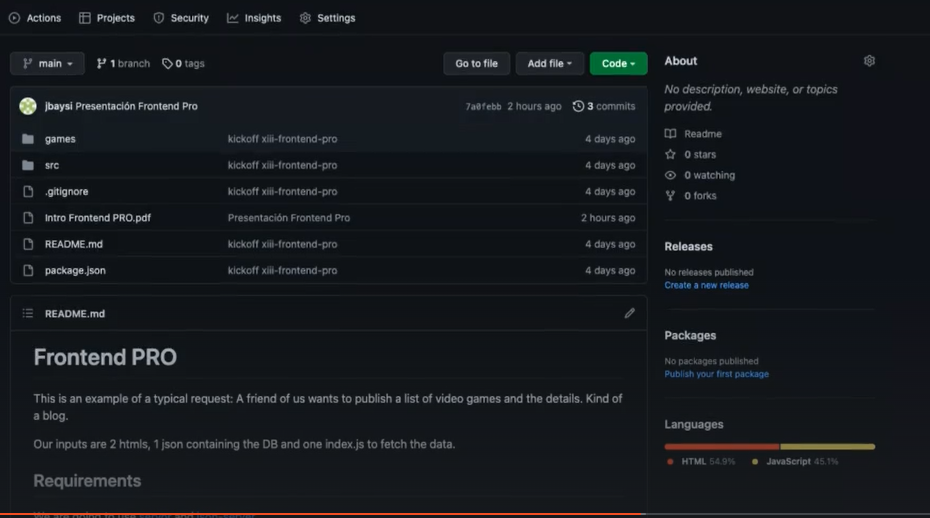Click the .gitignore file icon
930x518 pixels.
tap(28, 192)
